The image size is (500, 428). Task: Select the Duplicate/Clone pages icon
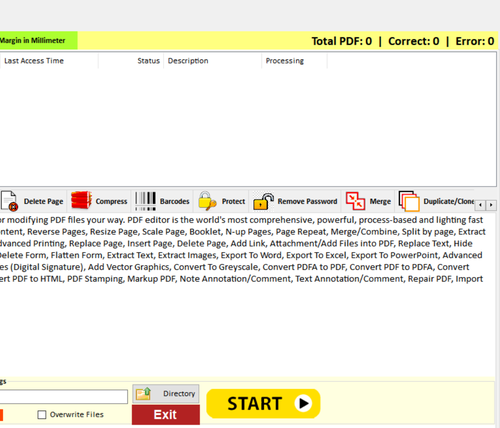[x=409, y=201]
